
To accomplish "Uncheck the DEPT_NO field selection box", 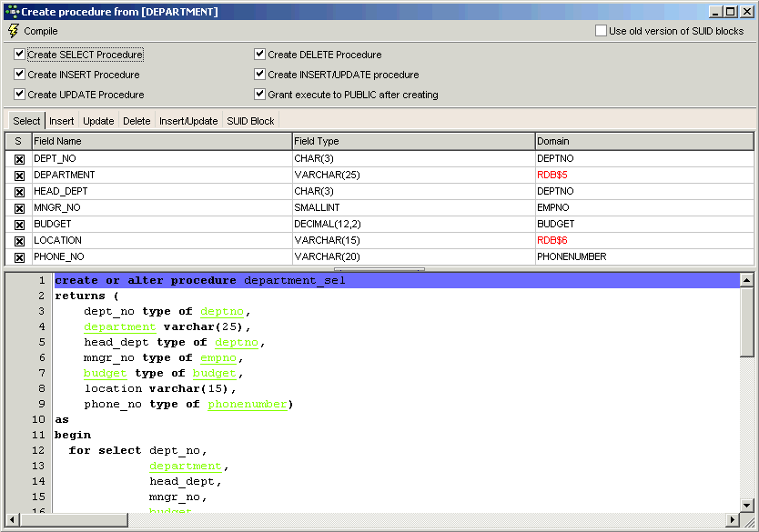I will [x=19, y=159].
